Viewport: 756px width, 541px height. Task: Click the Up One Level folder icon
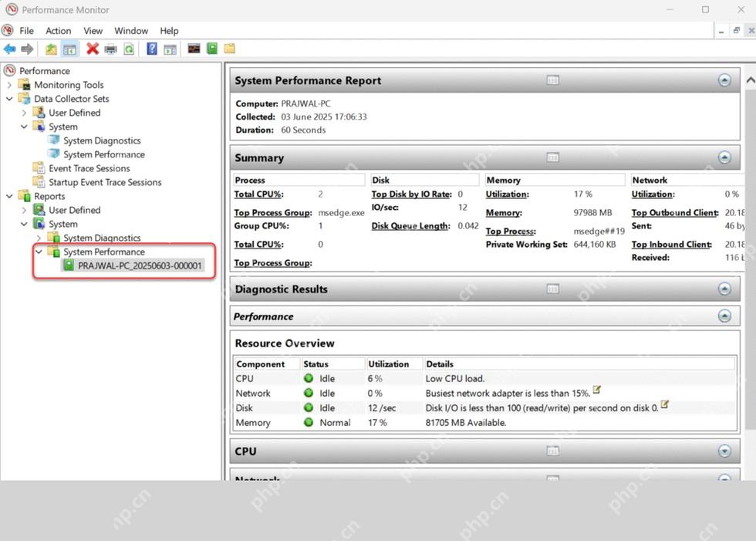pyautogui.click(x=51, y=49)
